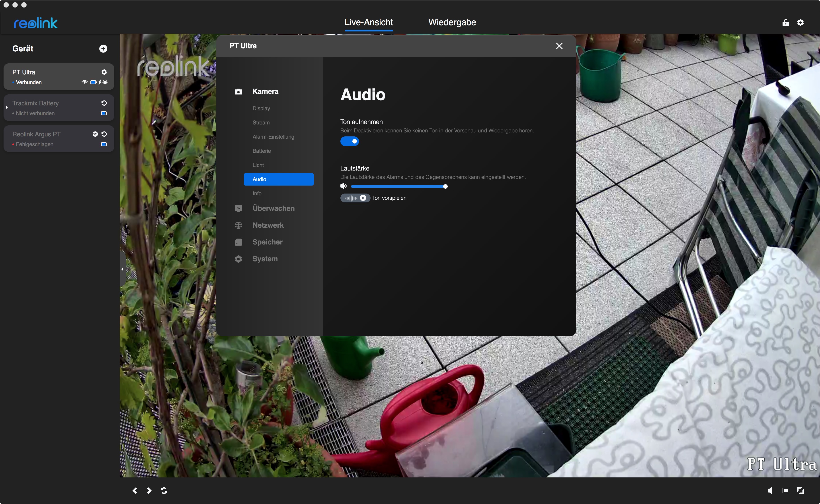Expand the Netzwerk settings section
The height and width of the screenshot is (504, 820).
tap(268, 225)
